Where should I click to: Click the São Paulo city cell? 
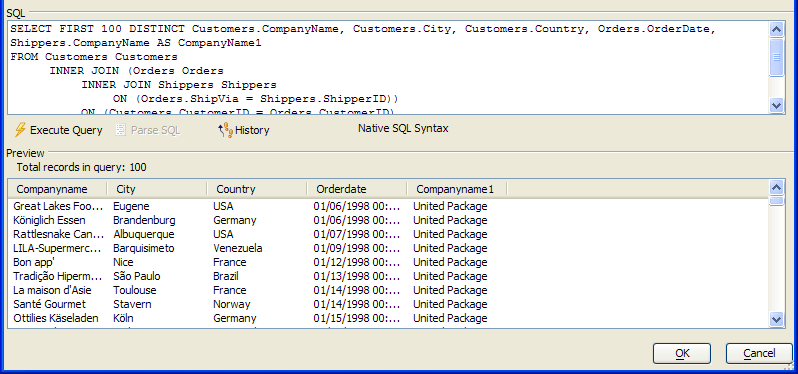tap(137, 276)
